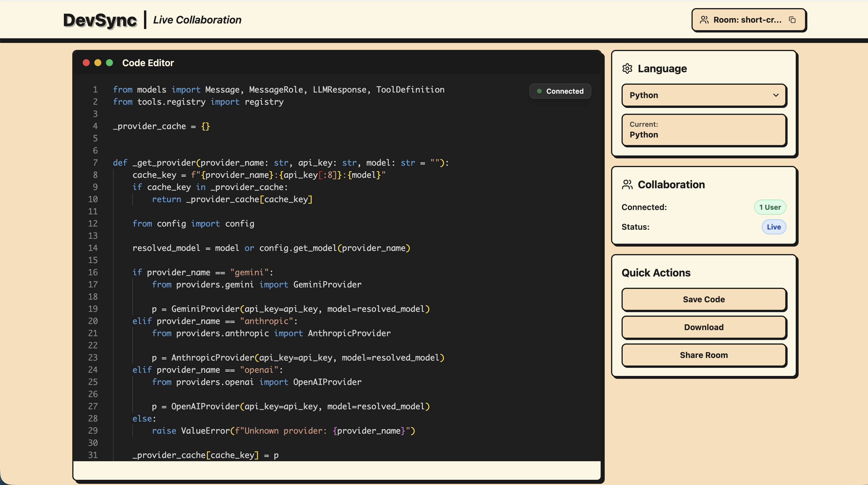Click 'raise ValueError' line
The width and height of the screenshot is (868, 485).
(x=283, y=431)
